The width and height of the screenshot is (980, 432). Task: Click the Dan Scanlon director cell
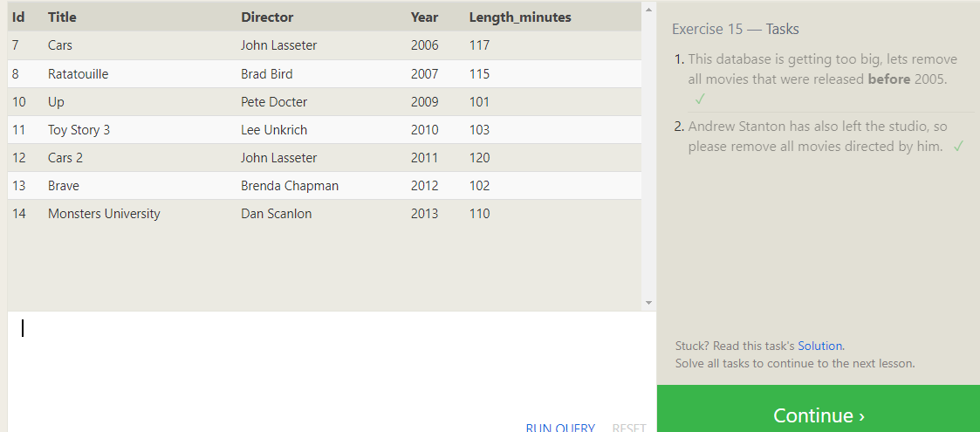[277, 214]
